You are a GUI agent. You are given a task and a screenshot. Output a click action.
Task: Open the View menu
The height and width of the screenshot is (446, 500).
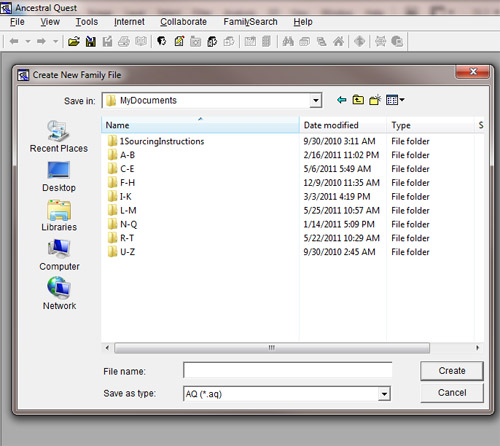50,22
